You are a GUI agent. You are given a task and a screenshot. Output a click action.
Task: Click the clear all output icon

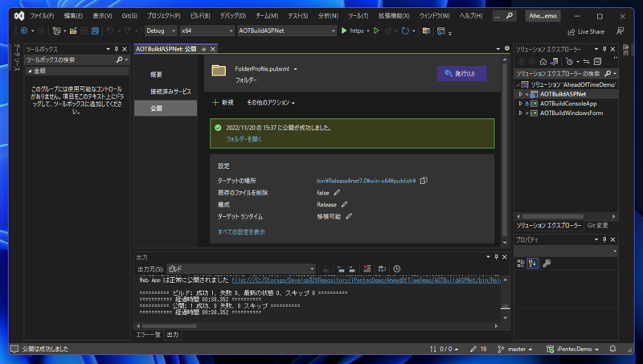coord(367,268)
